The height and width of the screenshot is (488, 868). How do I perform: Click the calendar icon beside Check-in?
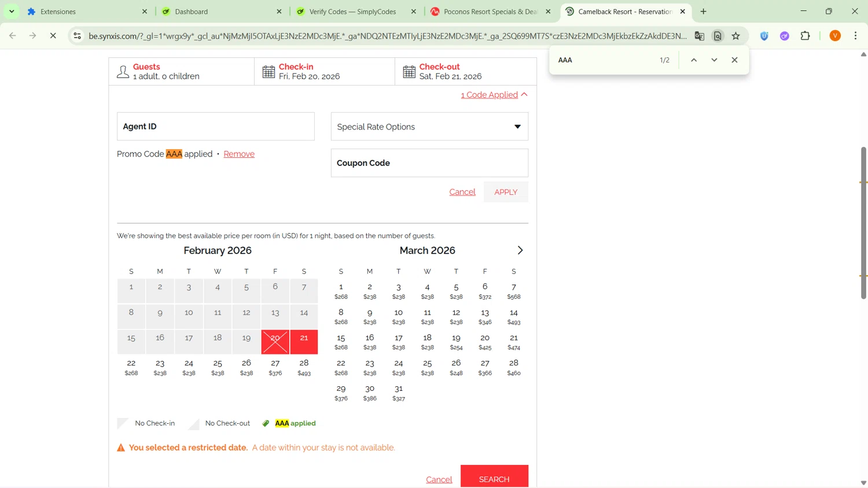pos(269,72)
